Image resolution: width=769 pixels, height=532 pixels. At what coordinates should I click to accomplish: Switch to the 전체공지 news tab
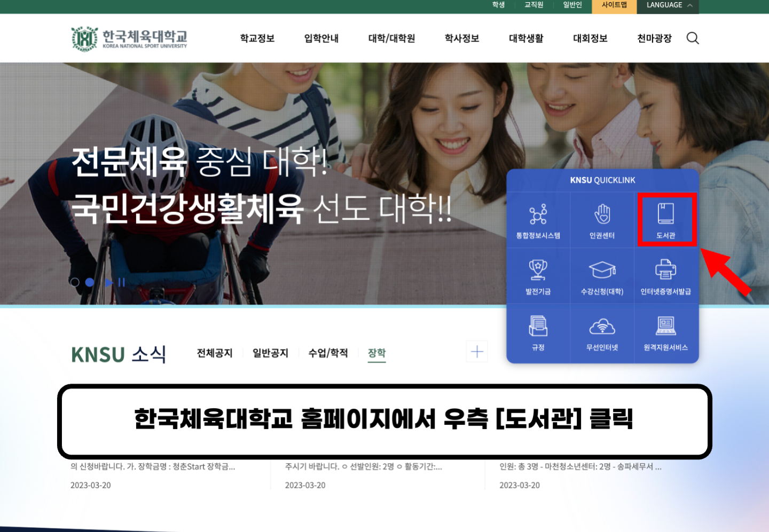point(215,353)
